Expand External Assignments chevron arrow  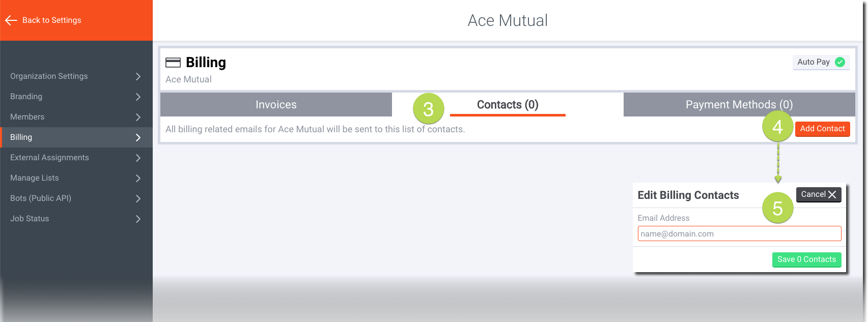(x=138, y=158)
